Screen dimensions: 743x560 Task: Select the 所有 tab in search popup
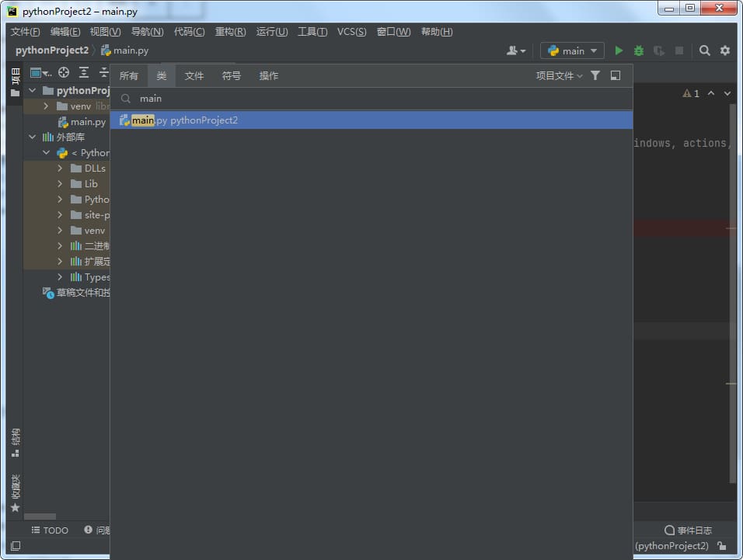[x=128, y=76]
